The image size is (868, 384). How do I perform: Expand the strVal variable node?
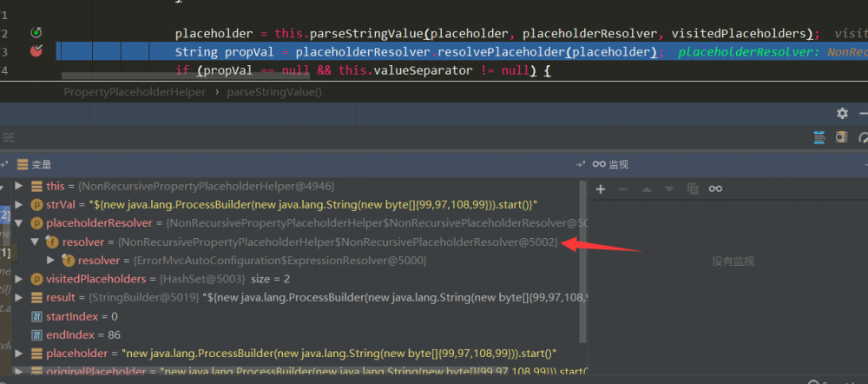19,204
